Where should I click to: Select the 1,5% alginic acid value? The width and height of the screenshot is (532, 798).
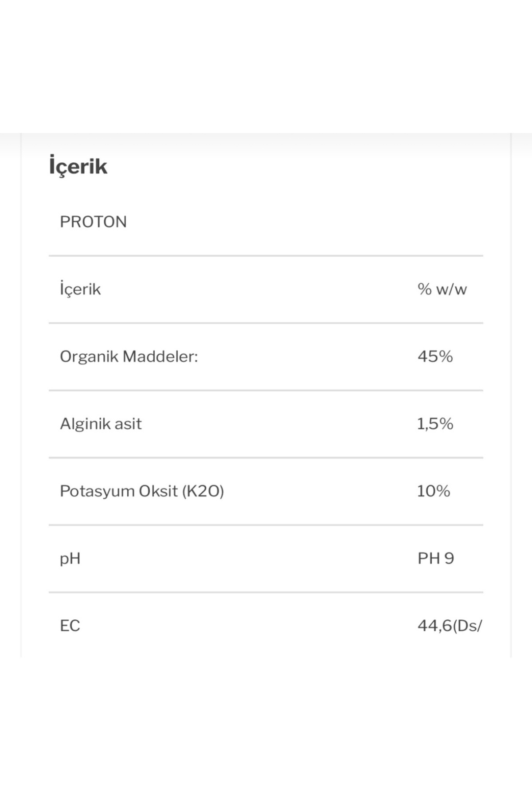pos(435,424)
